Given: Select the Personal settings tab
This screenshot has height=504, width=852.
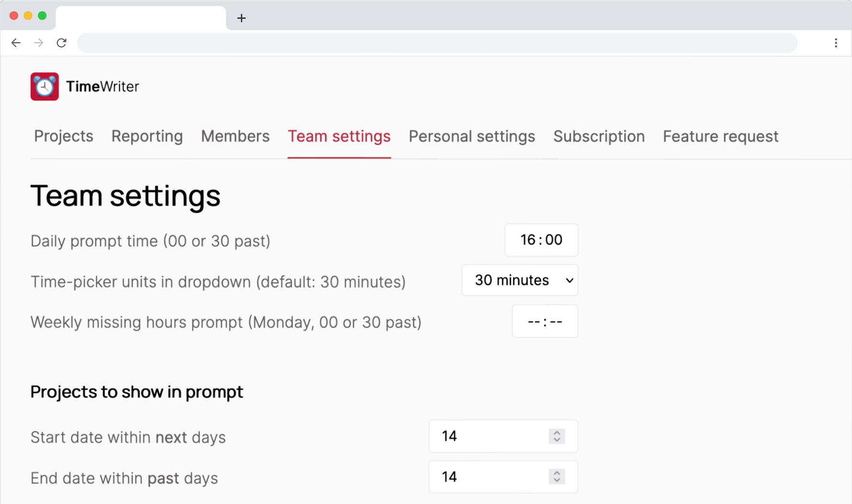Looking at the screenshot, I should (x=471, y=137).
